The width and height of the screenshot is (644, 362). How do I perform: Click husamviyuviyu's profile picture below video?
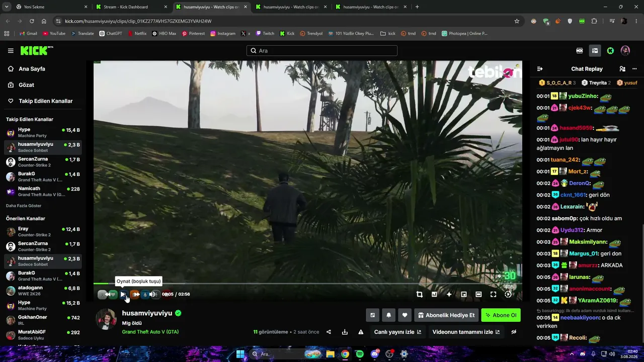(106, 319)
